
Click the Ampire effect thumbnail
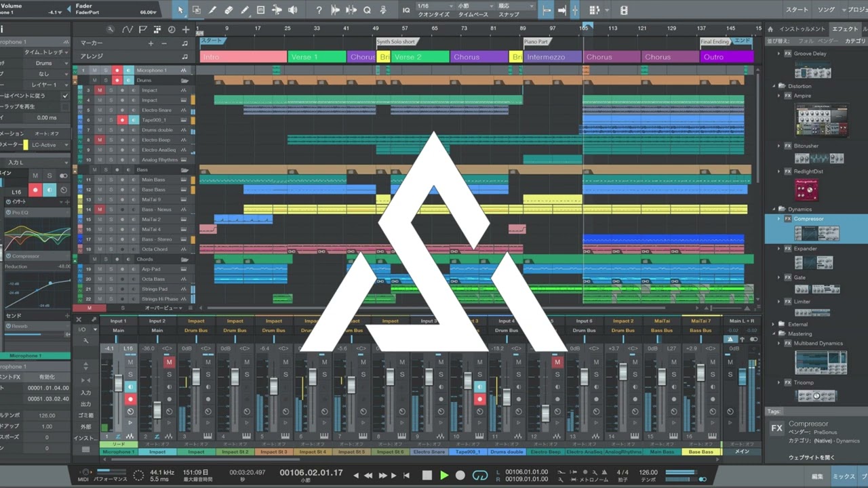click(821, 121)
